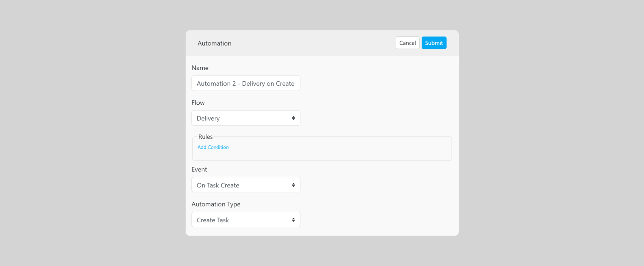Click the up-down arrow icon in Flow select

click(x=293, y=118)
